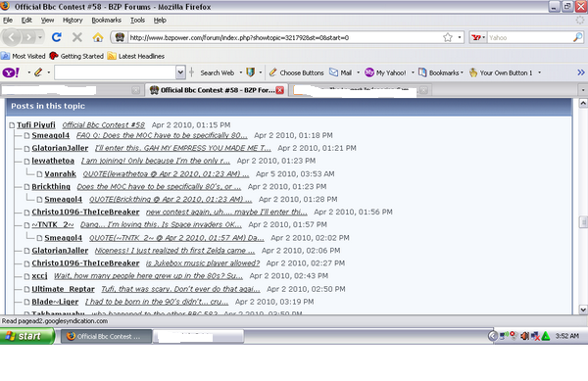Open the 'Is Jukebox music player allowed?' post
588x381 pixels.
203,263
